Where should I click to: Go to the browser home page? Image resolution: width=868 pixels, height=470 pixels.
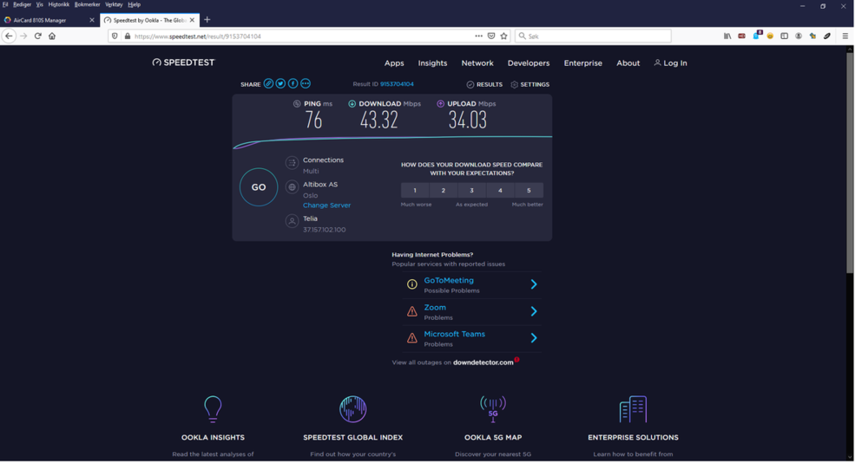point(53,36)
